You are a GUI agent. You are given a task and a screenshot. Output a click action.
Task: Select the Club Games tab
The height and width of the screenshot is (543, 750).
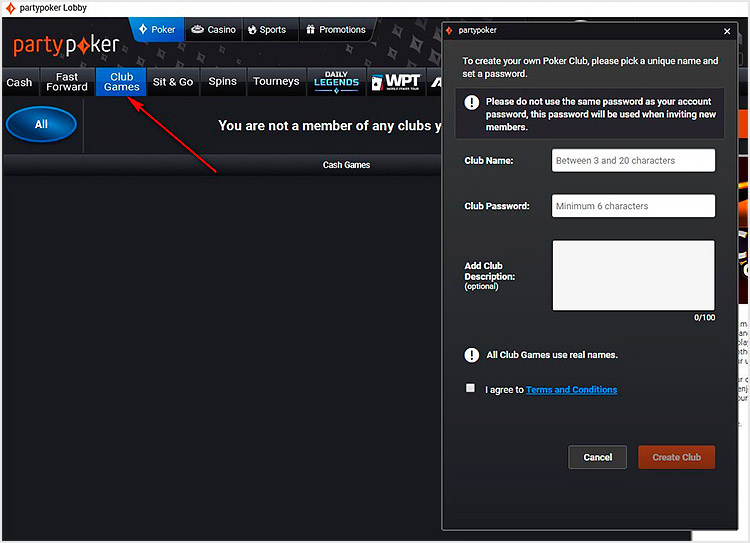(x=121, y=82)
